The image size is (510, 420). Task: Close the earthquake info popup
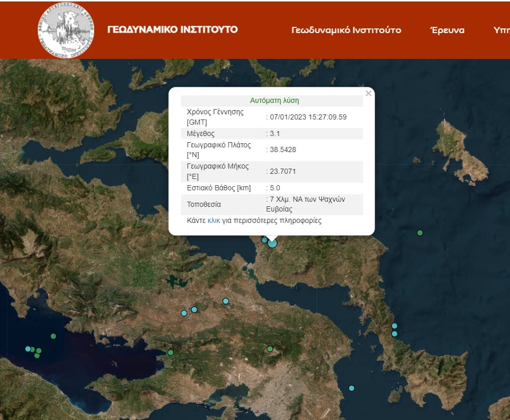coord(368,94)
